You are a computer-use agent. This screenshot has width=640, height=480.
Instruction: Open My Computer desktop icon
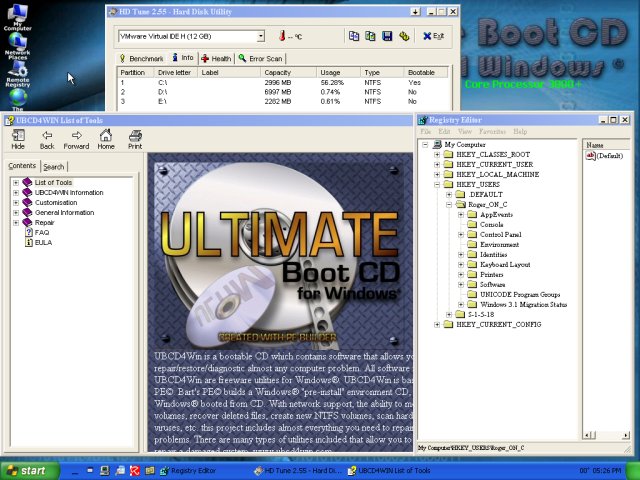point(18,18)
